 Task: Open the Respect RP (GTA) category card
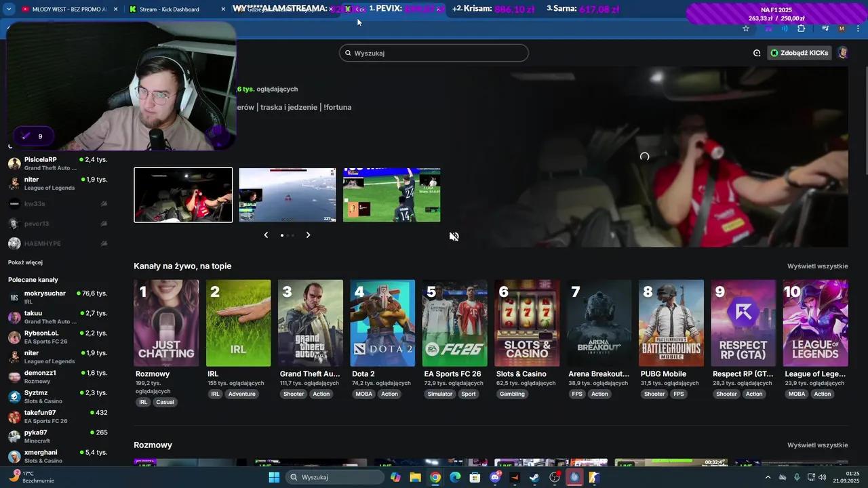tap(743, 323)
